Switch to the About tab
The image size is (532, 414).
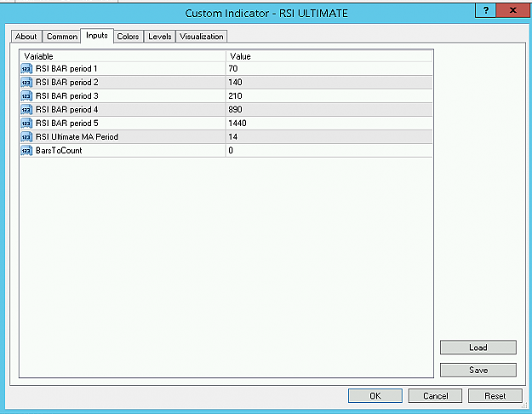[26, 37]
